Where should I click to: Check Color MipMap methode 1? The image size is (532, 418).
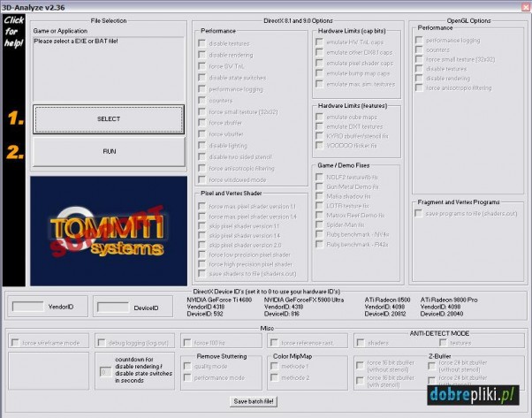pyautogui.click(x=274, y=366)
